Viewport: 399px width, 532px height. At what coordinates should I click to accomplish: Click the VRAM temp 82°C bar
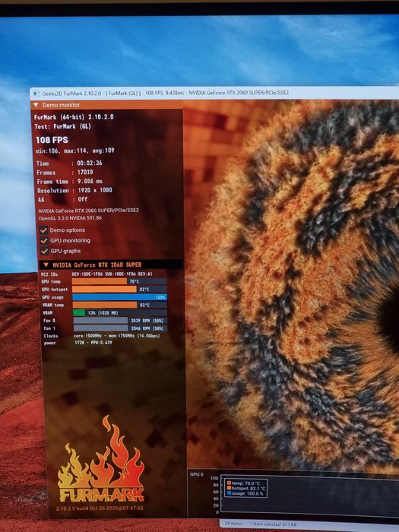tap(120, 305)
